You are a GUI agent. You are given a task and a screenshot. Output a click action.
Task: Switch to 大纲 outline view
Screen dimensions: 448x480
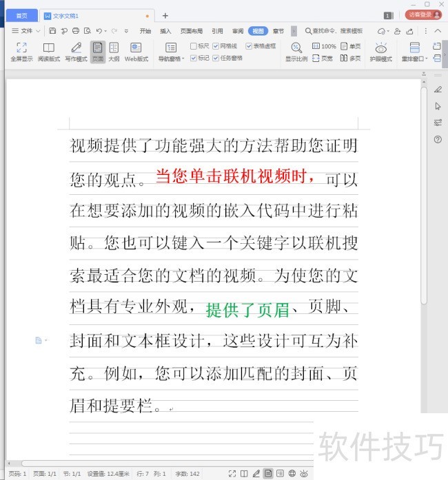[114, 52]
